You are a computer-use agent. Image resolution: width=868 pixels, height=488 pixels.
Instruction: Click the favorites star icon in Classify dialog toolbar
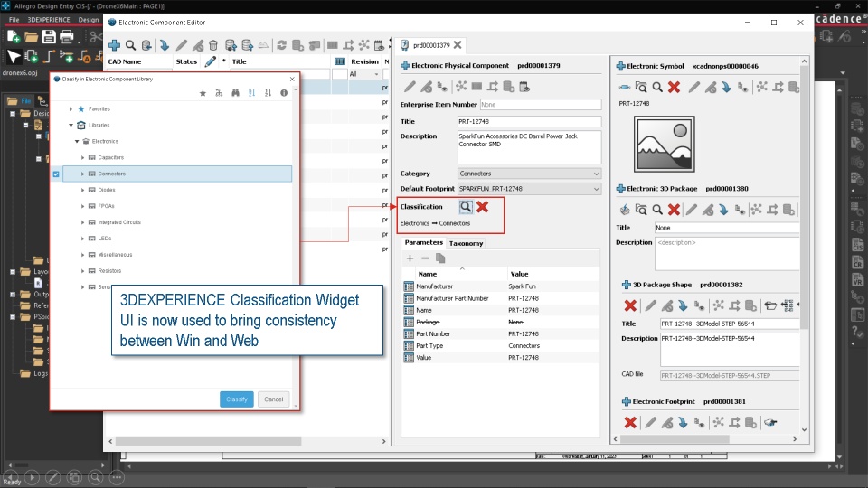pos(203,93)
